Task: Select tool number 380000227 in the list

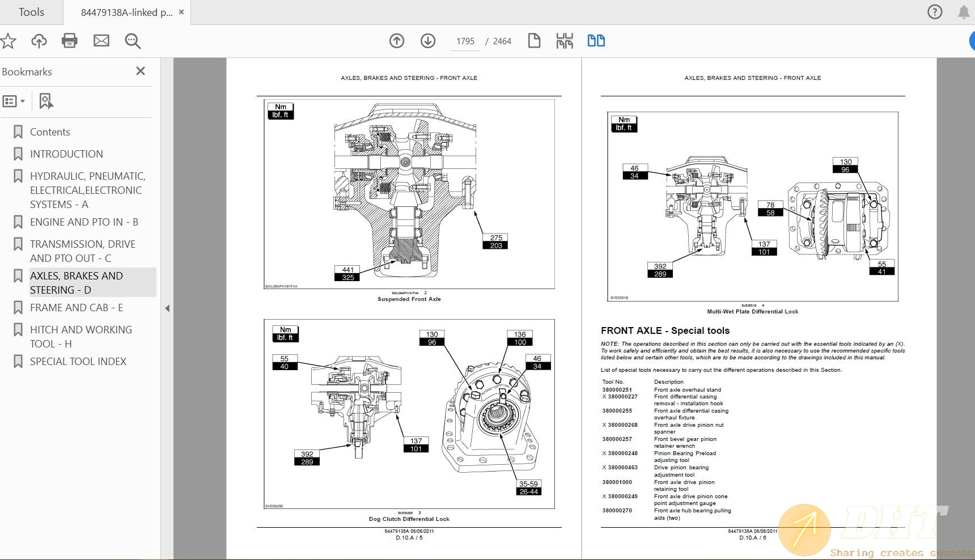Action: (622, 397)
